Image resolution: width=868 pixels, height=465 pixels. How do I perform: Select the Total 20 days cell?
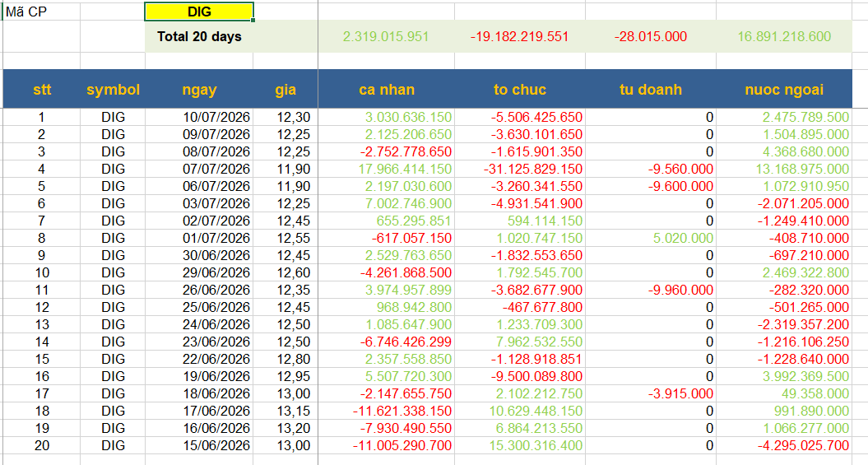(x=199, y=36)
